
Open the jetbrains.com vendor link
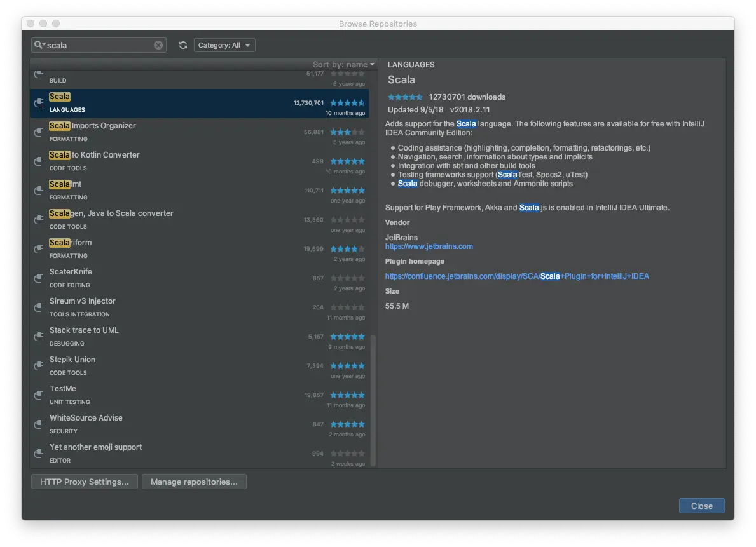tap(429, 246)
